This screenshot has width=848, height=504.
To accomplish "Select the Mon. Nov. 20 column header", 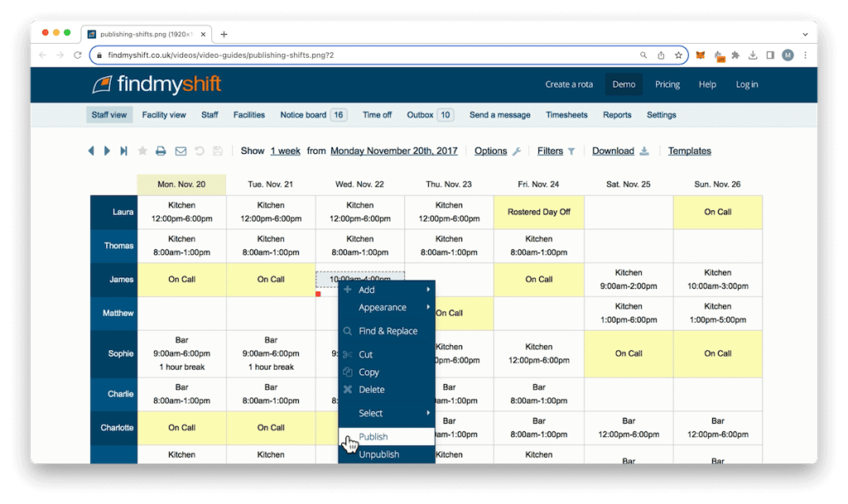I will pos(181,185).
